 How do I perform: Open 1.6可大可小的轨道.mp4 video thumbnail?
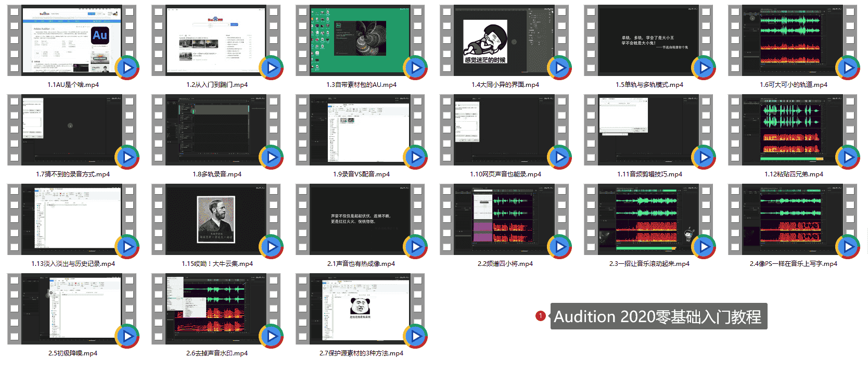click(793, 40)
